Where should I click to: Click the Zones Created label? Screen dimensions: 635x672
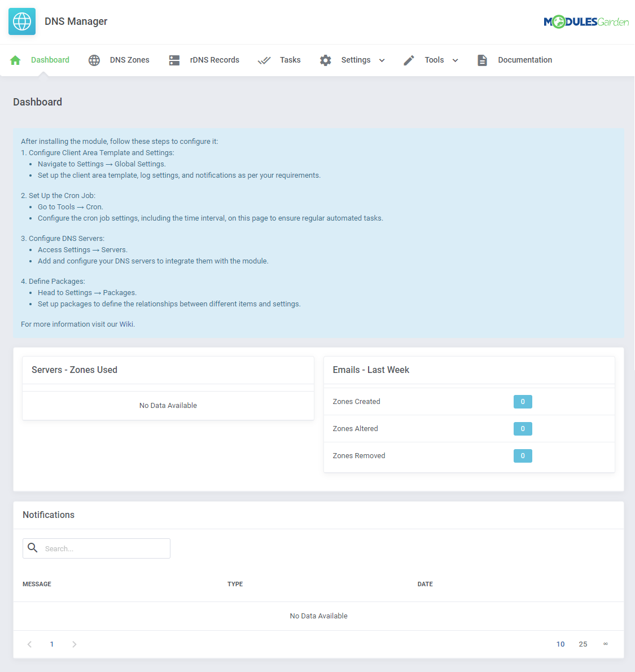356,402
